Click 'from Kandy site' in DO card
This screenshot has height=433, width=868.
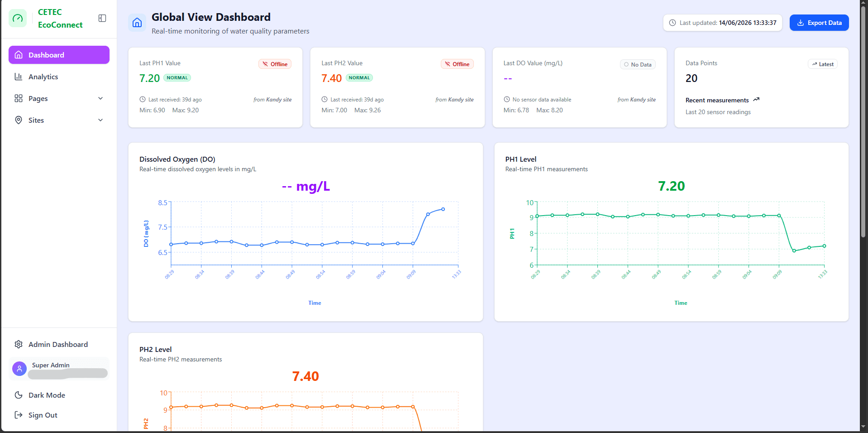click(636, 100)
